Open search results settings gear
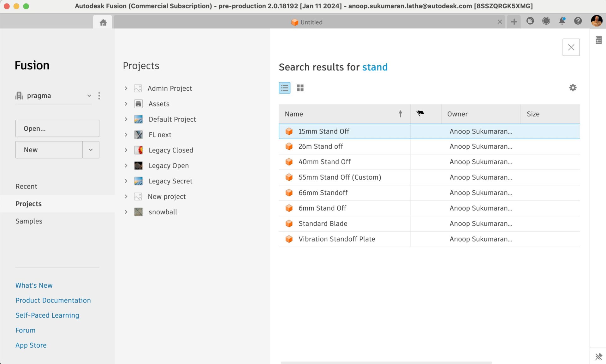Viewport: 606px width, 364px height. coord(573,88)
